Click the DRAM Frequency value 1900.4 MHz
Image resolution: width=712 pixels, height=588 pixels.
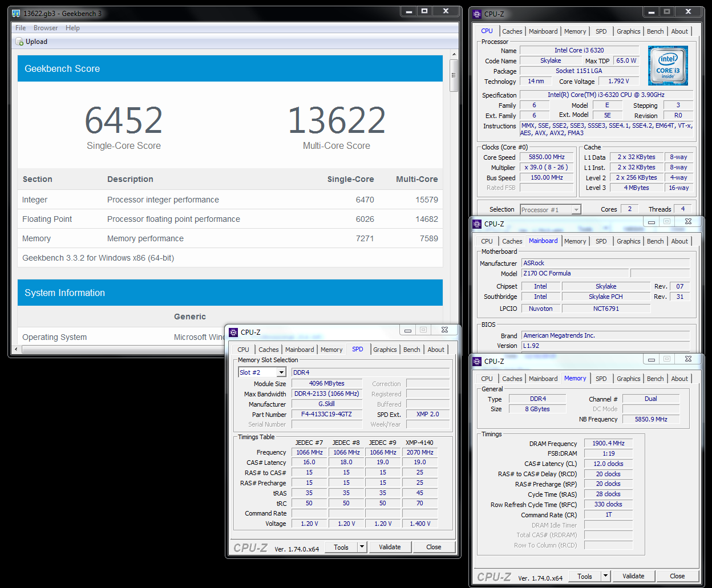tap(608, 443)
